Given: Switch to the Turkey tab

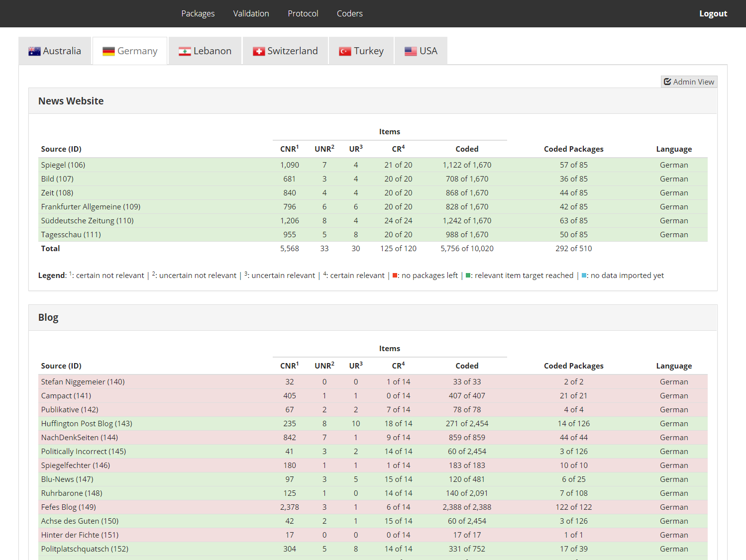Looking at the screenshot, I should coord(361,51).
